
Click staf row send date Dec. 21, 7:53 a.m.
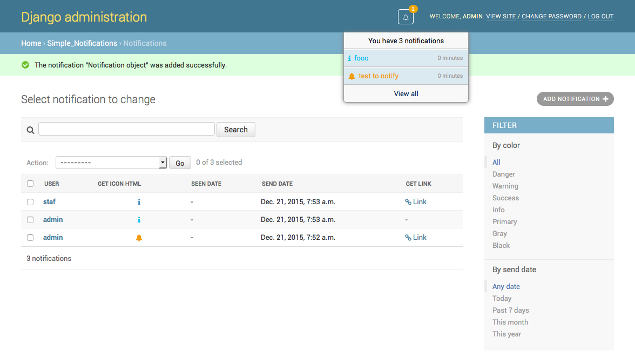click(298, 201)
